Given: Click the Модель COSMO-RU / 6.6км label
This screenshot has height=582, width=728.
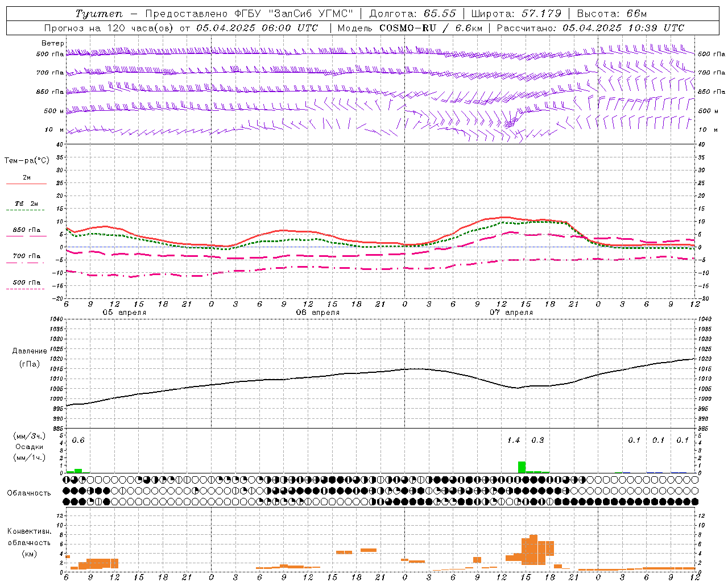Looking at the screenshot, I should tap(409, 28).
